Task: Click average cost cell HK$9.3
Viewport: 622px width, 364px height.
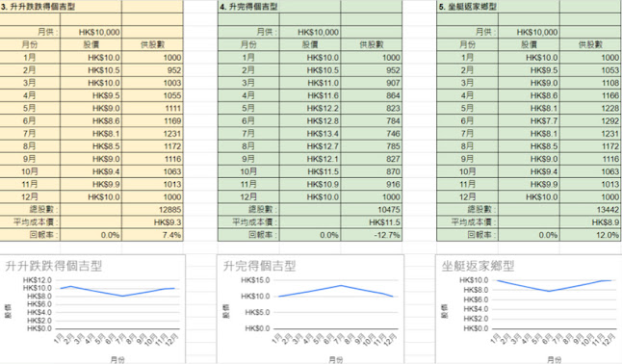Action: [152, 222]
